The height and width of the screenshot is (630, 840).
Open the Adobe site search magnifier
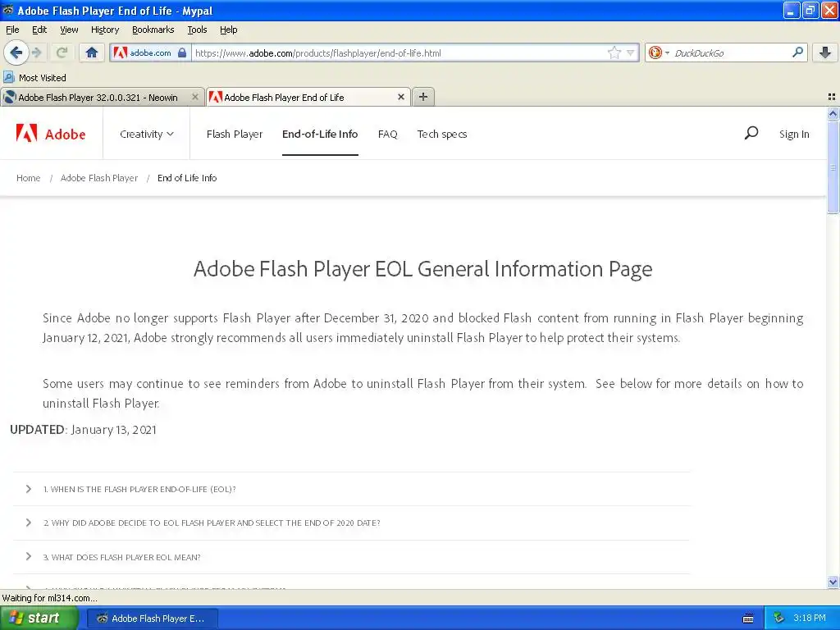pos(751,133)
